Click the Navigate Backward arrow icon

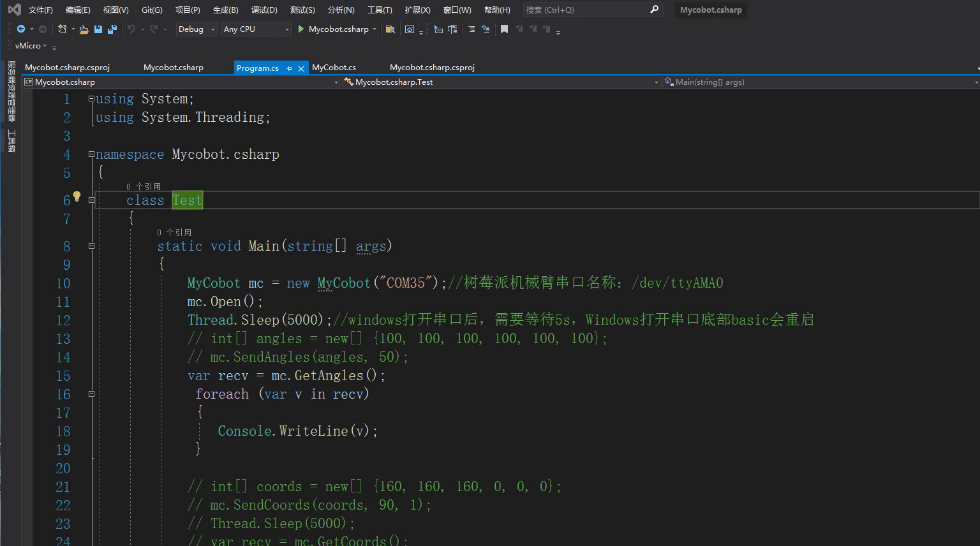click(20, 29)
